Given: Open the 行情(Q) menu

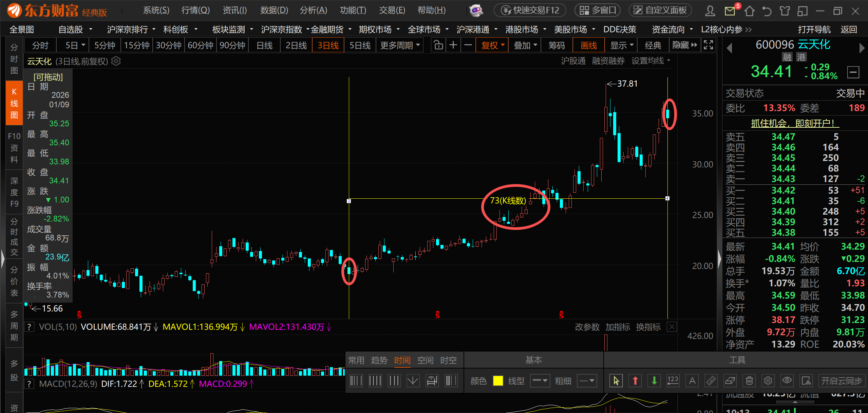Looking at the screenshot, I should [x=195, y=10].
